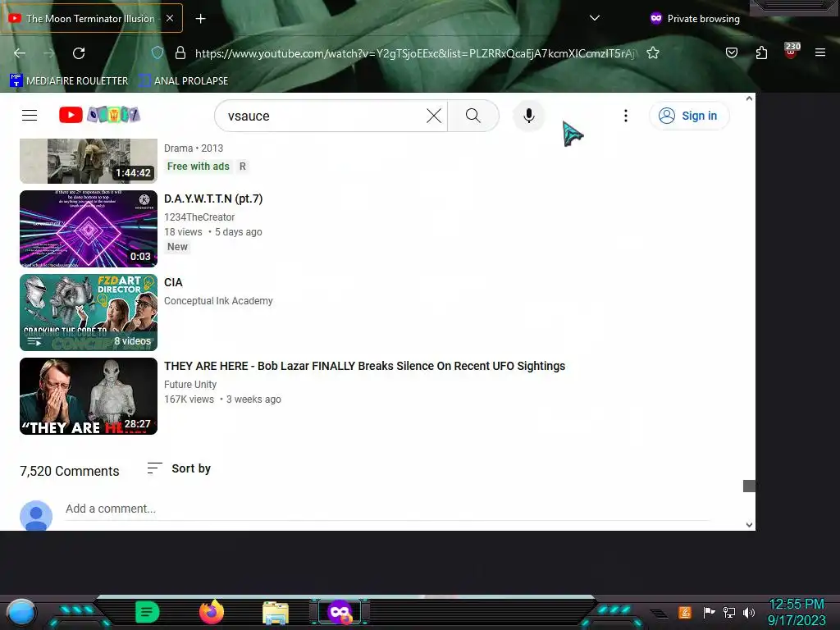Open the D.A.Y.W.T.T.N purple neon thumbnail
Viewport: 840px width, 630px height.
(89, 229)
